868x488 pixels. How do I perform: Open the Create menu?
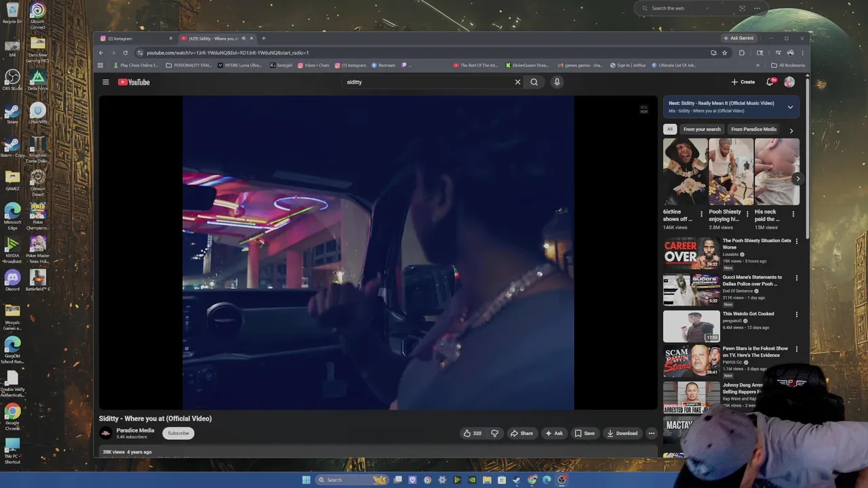pos(743,82)
